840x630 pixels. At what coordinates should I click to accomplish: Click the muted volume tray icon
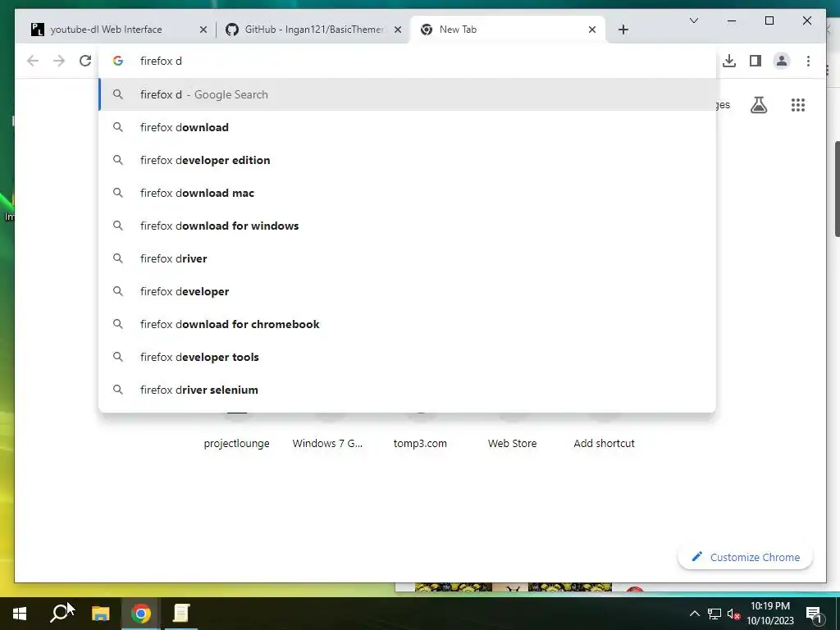click(733, 614)
